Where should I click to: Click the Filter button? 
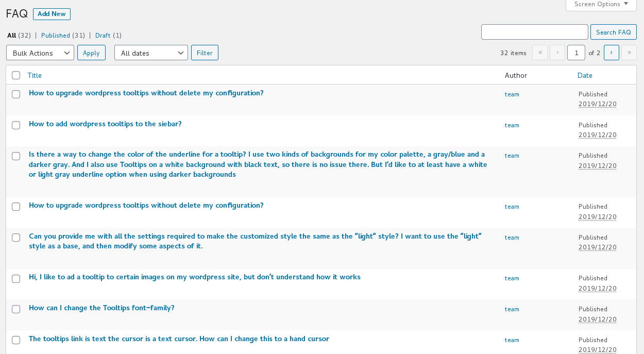pos(205,53)
